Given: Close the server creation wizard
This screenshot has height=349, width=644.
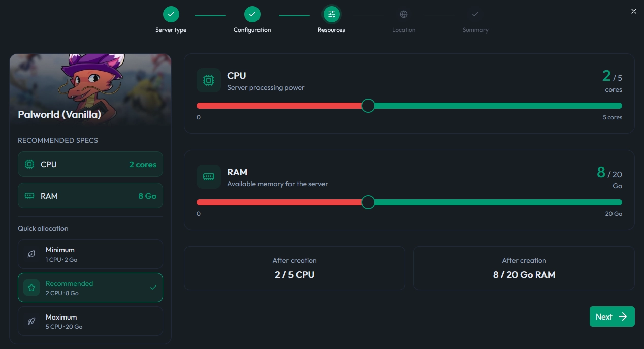Looking at the screenshot, I should [x=633, y=11].
